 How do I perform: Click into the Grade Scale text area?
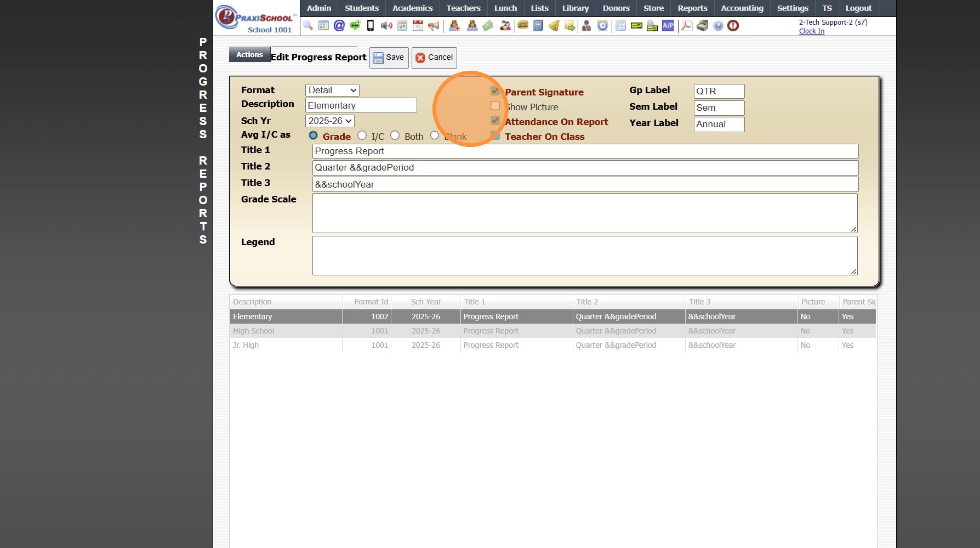[585, 213]
